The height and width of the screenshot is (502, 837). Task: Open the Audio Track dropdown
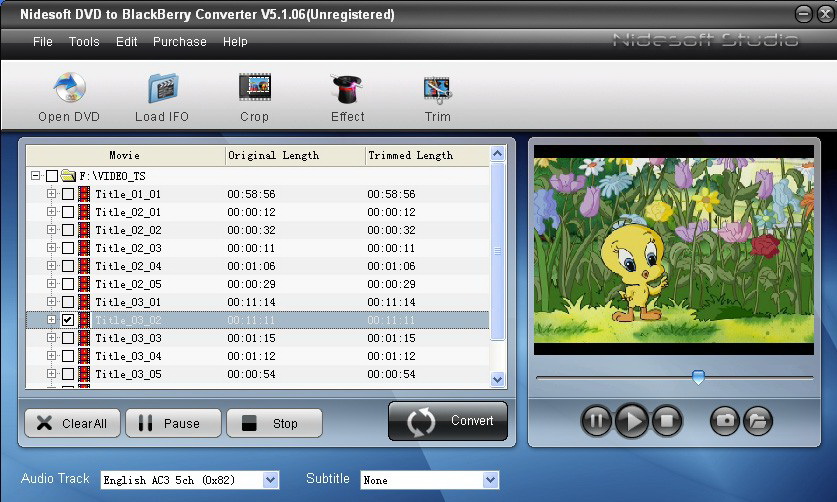tap(271, 480)
